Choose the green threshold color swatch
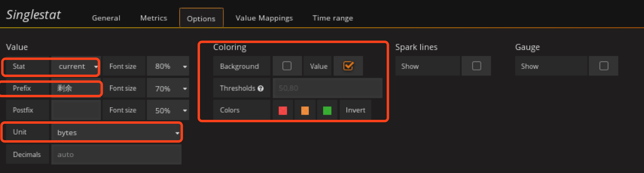Screen dimensions: 644x173 click(x=327, y=111)
